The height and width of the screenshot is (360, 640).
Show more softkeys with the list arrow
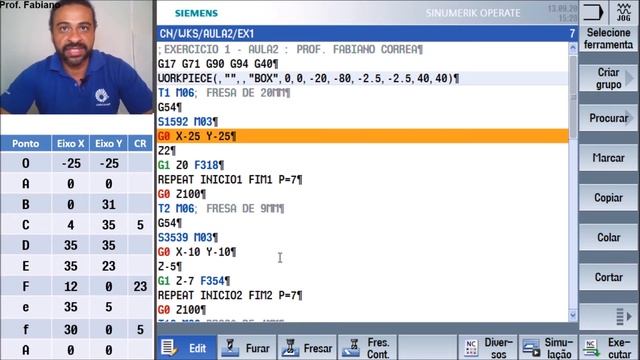(x=608, y=316)
